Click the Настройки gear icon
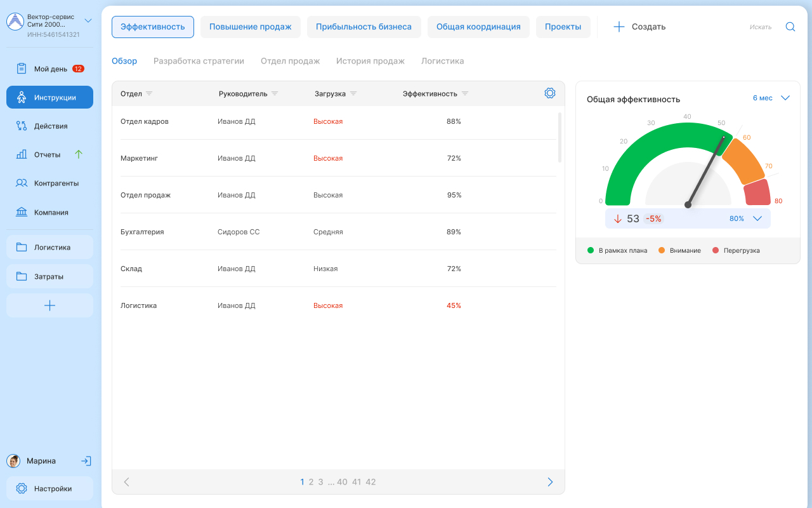Screen dimensions: 812x508 click(x=22, y=488)
